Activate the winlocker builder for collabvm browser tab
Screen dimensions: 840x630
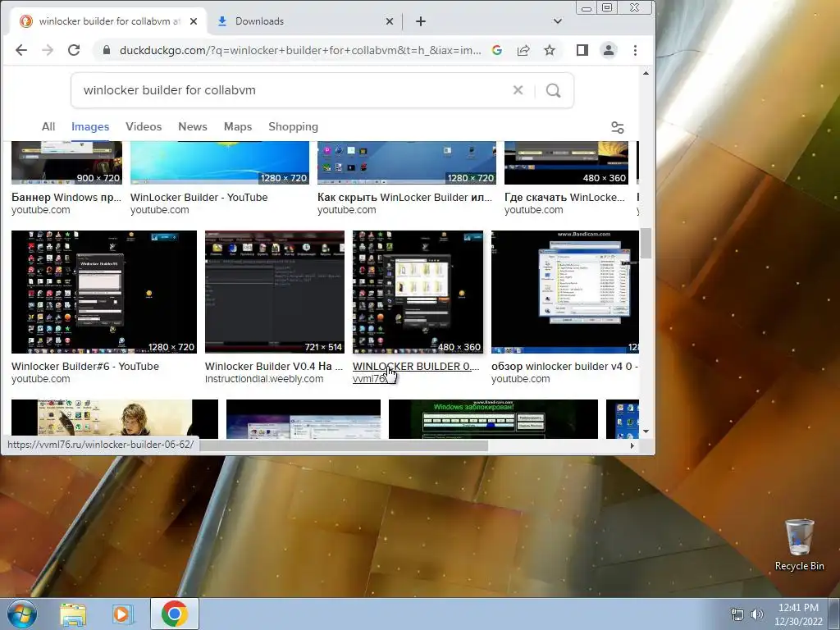[x=107, y=21]
